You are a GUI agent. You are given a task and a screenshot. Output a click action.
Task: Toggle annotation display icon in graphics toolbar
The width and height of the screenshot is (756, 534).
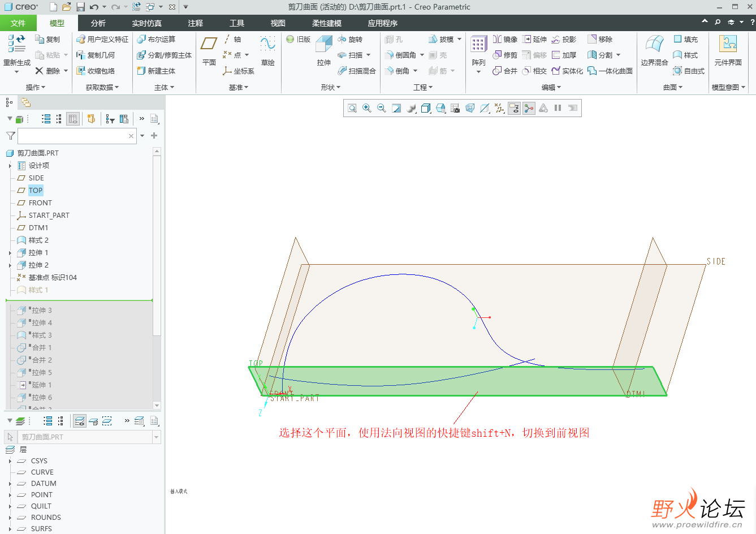click(514, 108)
